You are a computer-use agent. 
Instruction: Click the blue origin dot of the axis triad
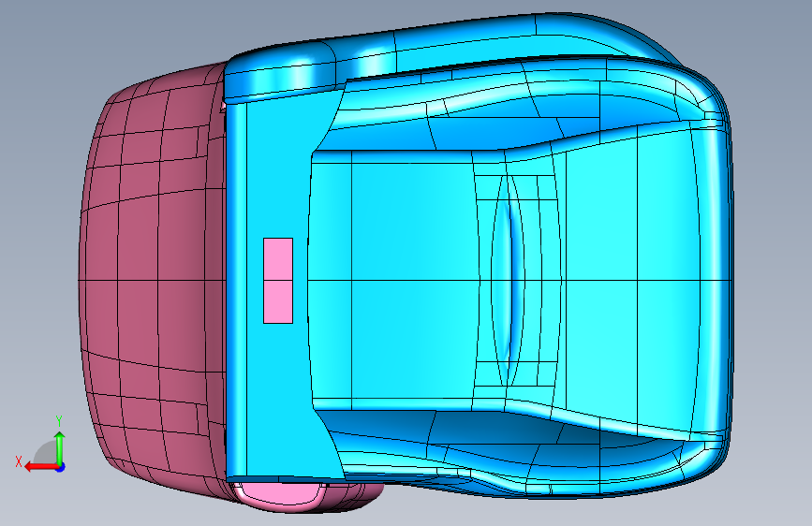pyautogui.click(x=61, y=467)
